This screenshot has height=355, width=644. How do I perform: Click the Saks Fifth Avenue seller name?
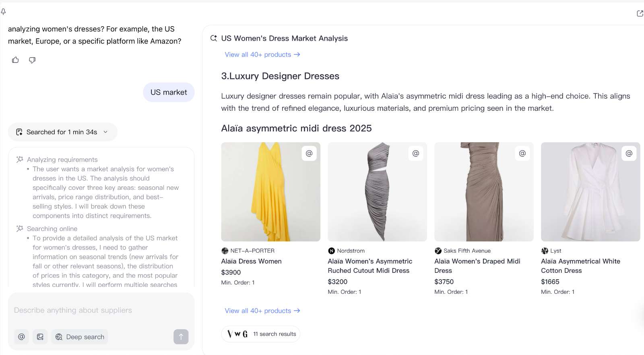pyautogui.click(x=467, y=251)
